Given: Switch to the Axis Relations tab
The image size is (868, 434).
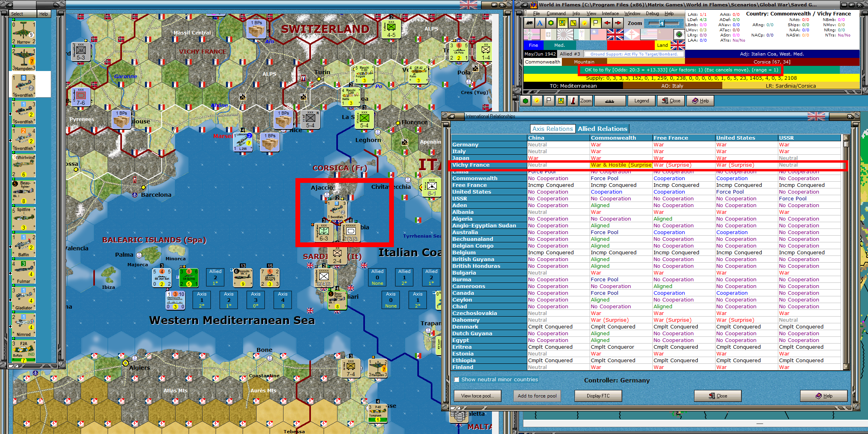Looking at the screenshot, I should (552, 129).
